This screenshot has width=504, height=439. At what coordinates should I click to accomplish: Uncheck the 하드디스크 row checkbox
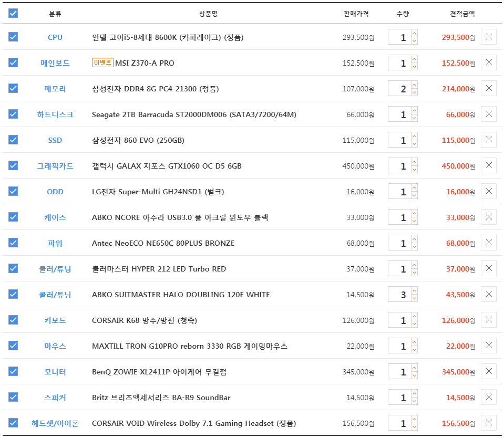[13, 114]
